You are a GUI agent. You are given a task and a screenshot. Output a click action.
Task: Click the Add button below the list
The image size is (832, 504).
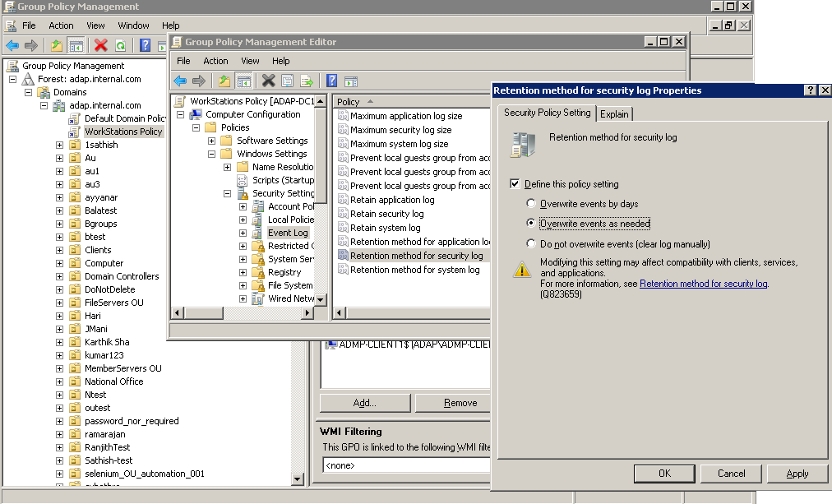click(x=364, y=402)
